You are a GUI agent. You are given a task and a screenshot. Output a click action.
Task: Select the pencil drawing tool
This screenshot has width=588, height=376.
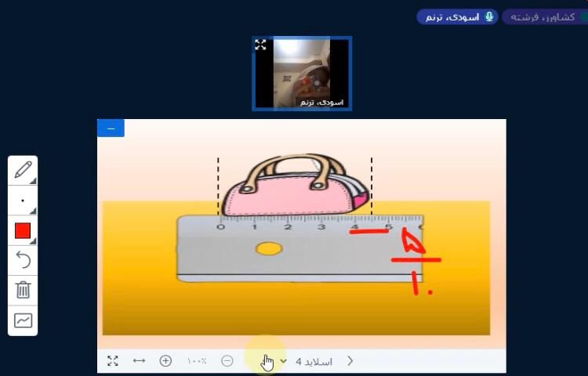tap(23, 169)
